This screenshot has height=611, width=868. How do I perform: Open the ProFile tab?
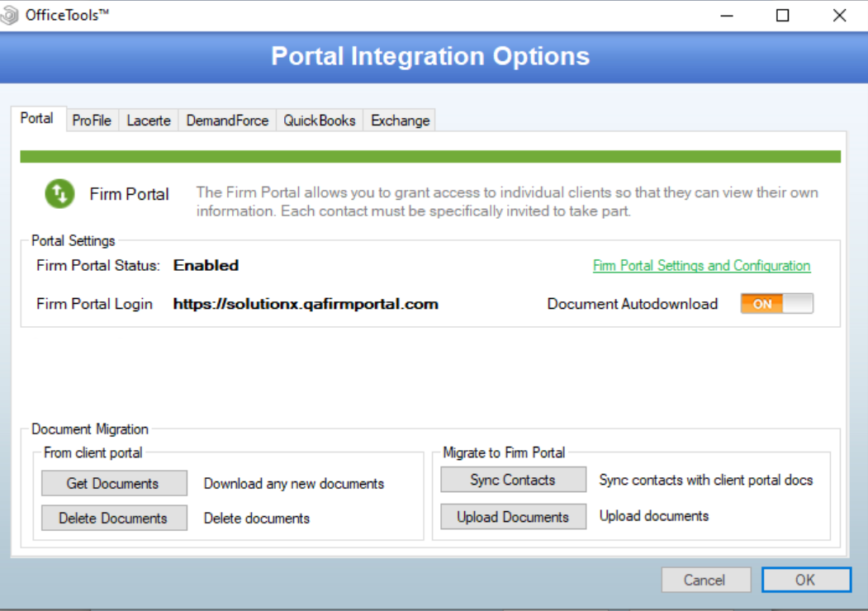pos(92,121)
